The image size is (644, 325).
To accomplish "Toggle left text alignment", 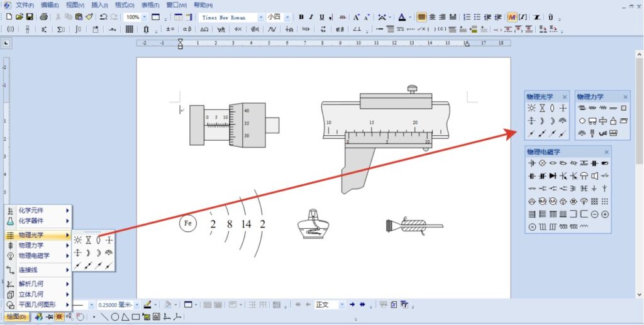I will pos(421,17).
